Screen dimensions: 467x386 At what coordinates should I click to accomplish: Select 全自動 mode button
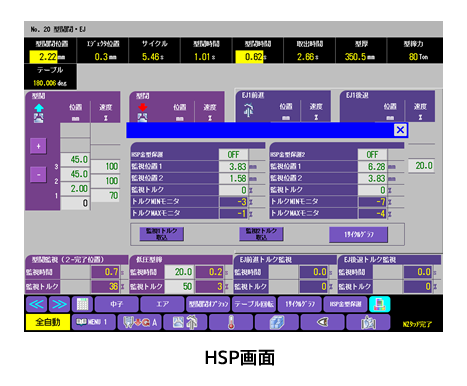[x=48, y=322]
